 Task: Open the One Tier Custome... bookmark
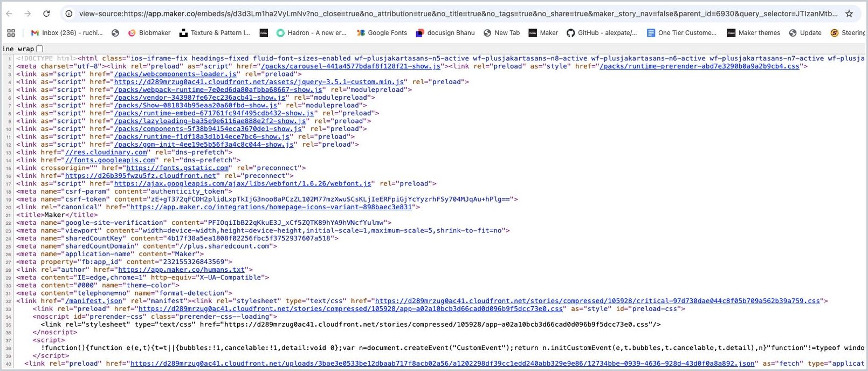click(x=682, y=33)
